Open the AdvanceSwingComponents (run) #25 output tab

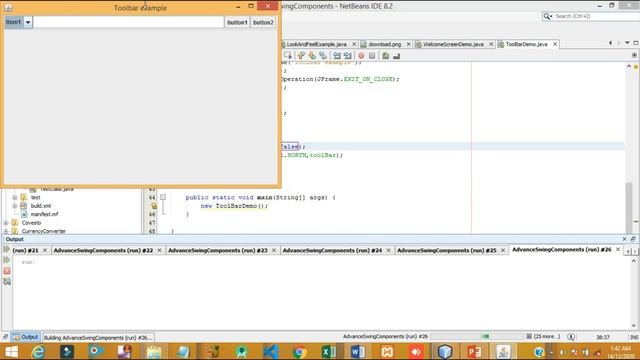click(447, 250)
